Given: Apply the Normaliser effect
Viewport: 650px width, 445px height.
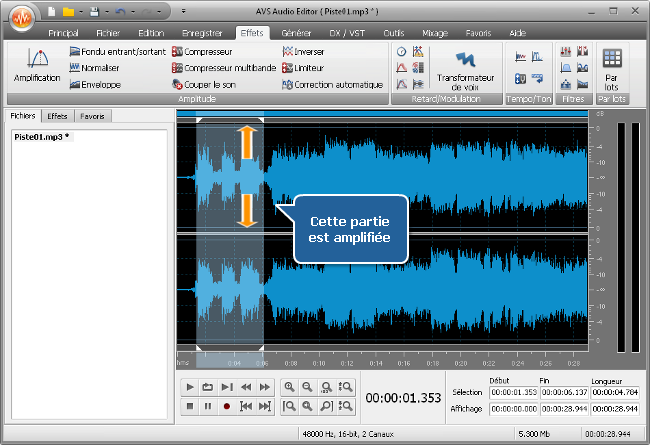Looking at the screenshot, I should (100, 68).
